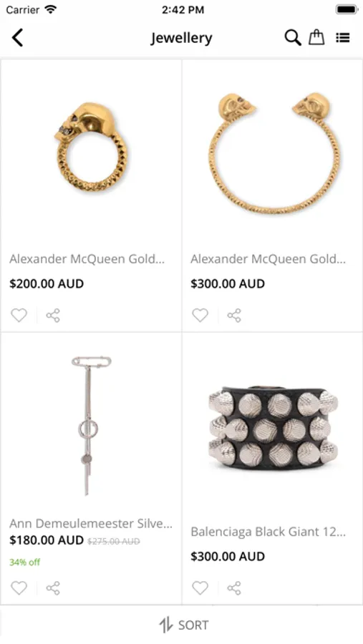The image size is (363, 644).
Task: Open the gold skull bangle image
Action: point(273,153)
